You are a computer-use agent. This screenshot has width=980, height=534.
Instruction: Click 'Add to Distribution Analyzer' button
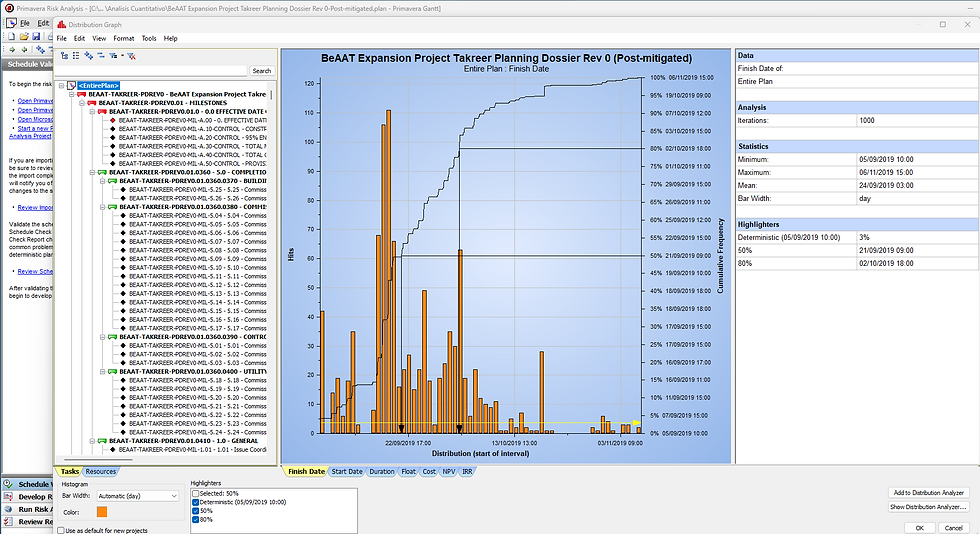(x=929, y=493)
